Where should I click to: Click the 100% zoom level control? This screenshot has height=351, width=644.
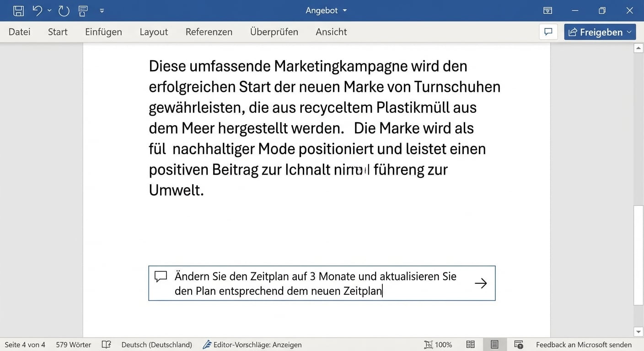[438, 345]
